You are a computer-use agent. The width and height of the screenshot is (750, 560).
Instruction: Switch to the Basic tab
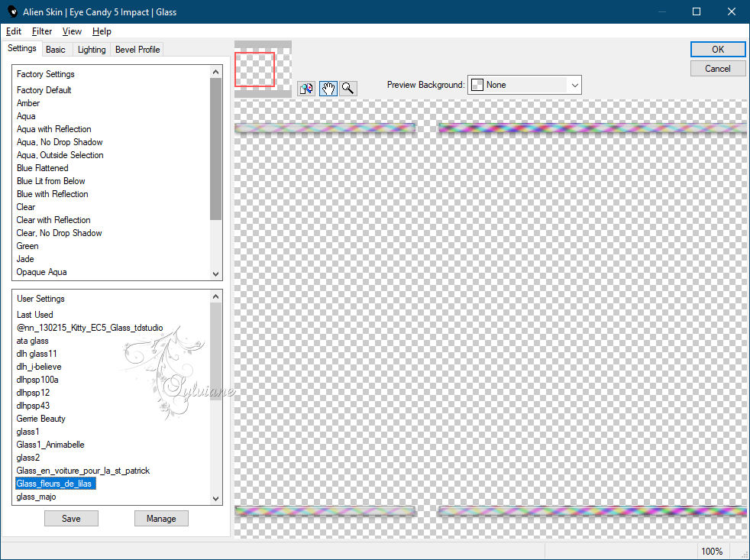(56, 50)
